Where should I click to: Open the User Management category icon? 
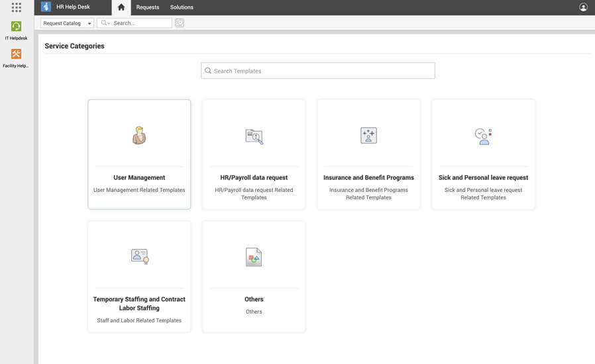pyautogui.click(x=139, y=135)
